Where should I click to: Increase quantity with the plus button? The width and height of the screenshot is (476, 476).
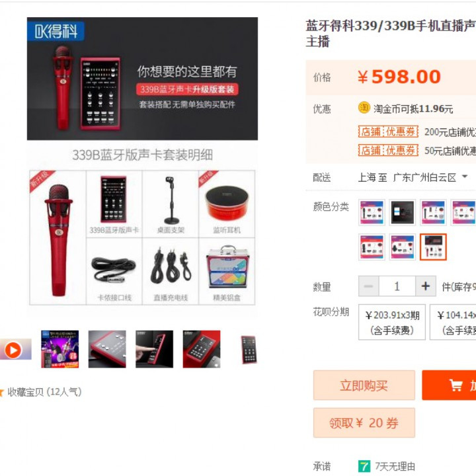[x=426, y=286]
